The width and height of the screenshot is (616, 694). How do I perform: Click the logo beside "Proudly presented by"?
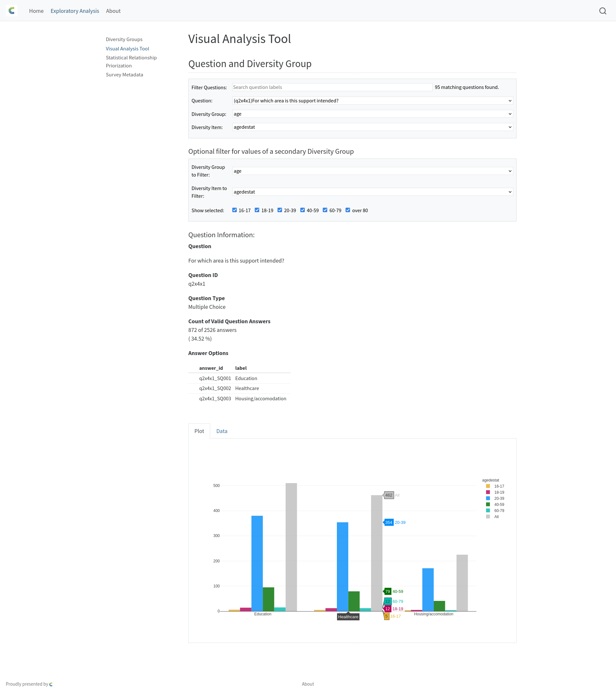51,684
